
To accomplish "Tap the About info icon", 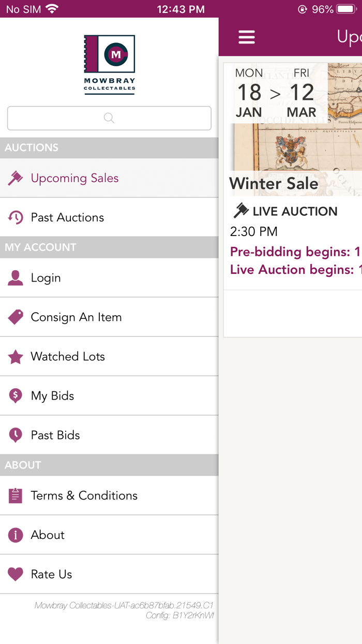I will pyautogui.click(x=15, y=534).
